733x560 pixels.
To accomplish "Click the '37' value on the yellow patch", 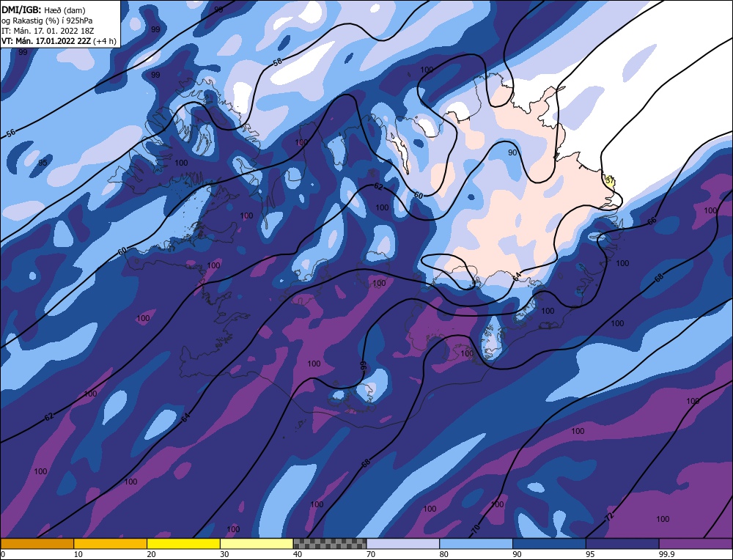I will pyautogui.click(x=610, y=180).
